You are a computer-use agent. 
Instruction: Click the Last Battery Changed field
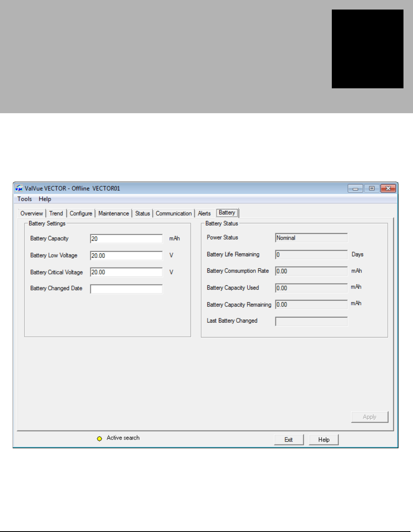coord(312,321)
